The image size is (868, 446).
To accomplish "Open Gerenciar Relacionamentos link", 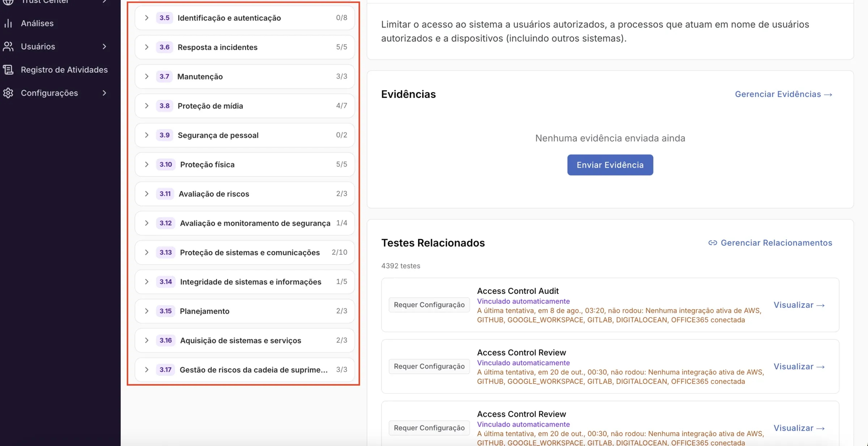I will (x=776, y=243).
